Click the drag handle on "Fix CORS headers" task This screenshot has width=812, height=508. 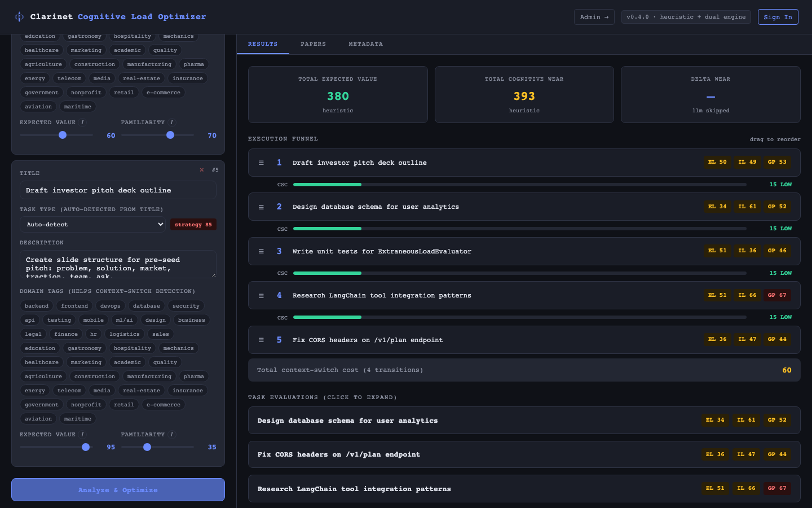tap(261, 340)
